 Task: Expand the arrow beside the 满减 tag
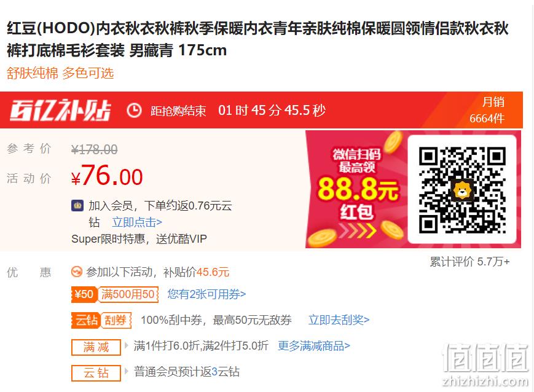127,345
